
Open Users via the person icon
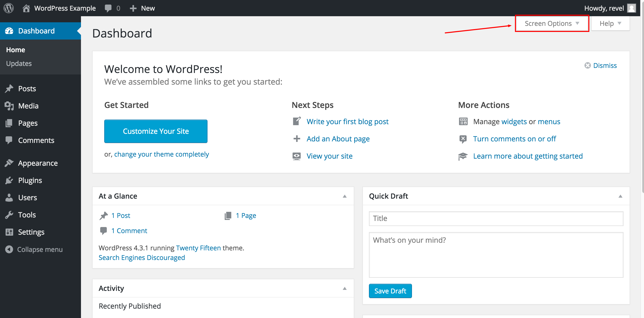coord(9,197)
